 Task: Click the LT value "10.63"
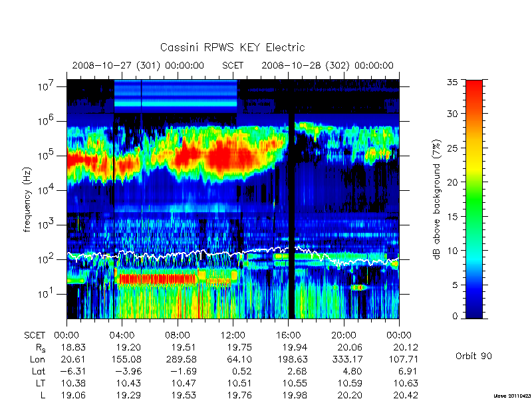405,383
